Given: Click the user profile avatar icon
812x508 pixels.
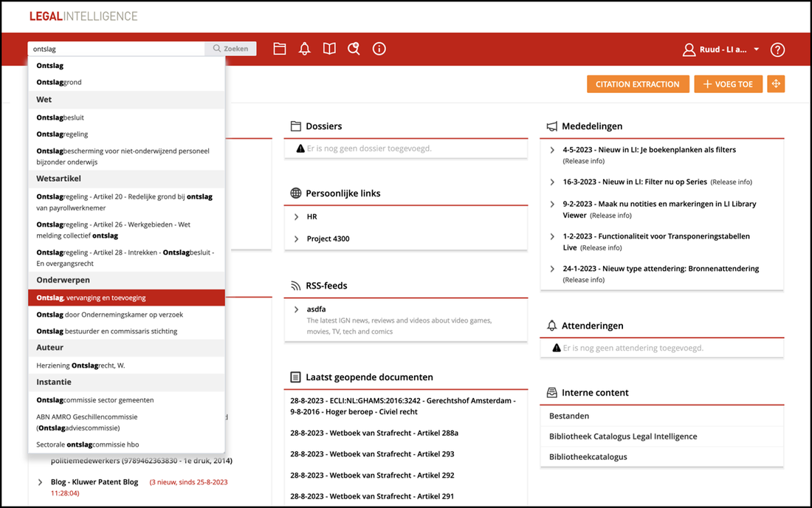Looking at the screenshot, I should pos(689,50).
